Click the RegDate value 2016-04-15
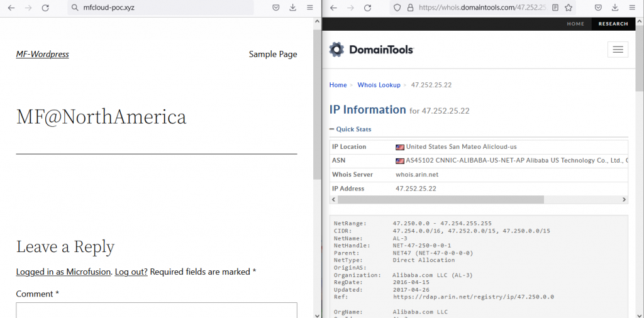Viewport: 644px width, 318px height. [411, 282]
